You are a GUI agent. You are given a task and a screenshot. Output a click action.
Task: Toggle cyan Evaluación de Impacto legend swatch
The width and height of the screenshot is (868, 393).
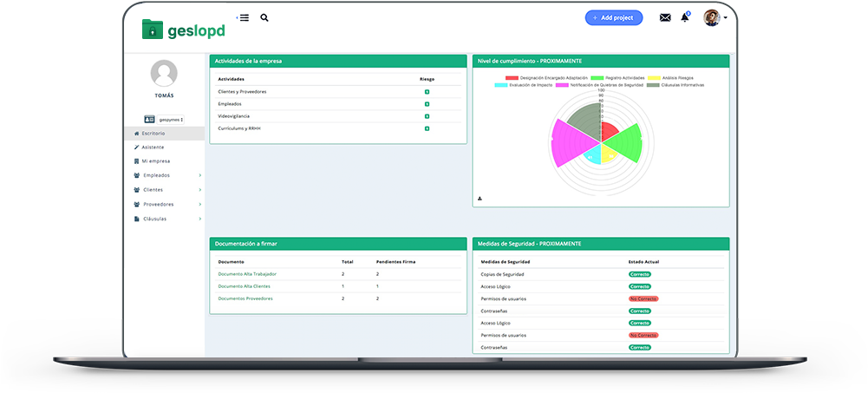pyautogui.click(x=501, y=85)
